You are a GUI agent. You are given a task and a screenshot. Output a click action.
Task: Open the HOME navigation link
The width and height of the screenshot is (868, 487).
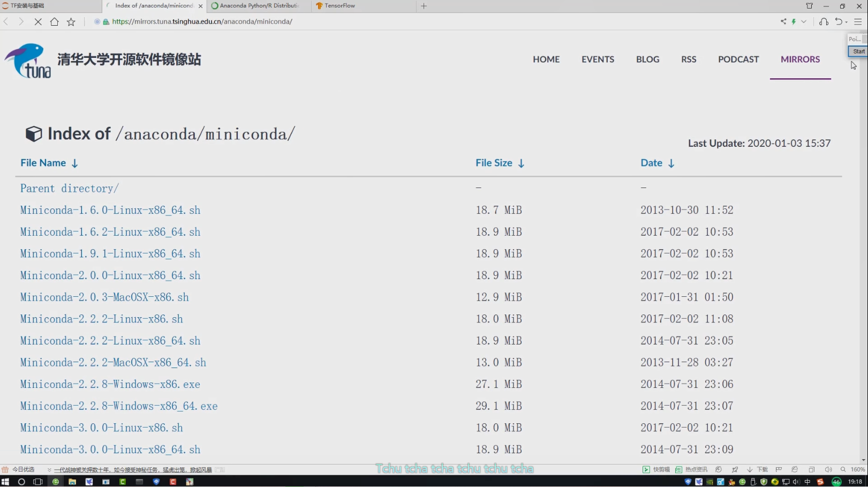point(546,59)
